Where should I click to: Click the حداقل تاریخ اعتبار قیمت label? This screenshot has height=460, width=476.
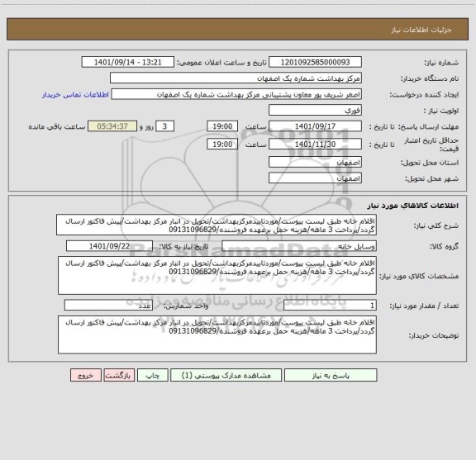[431, 145]
